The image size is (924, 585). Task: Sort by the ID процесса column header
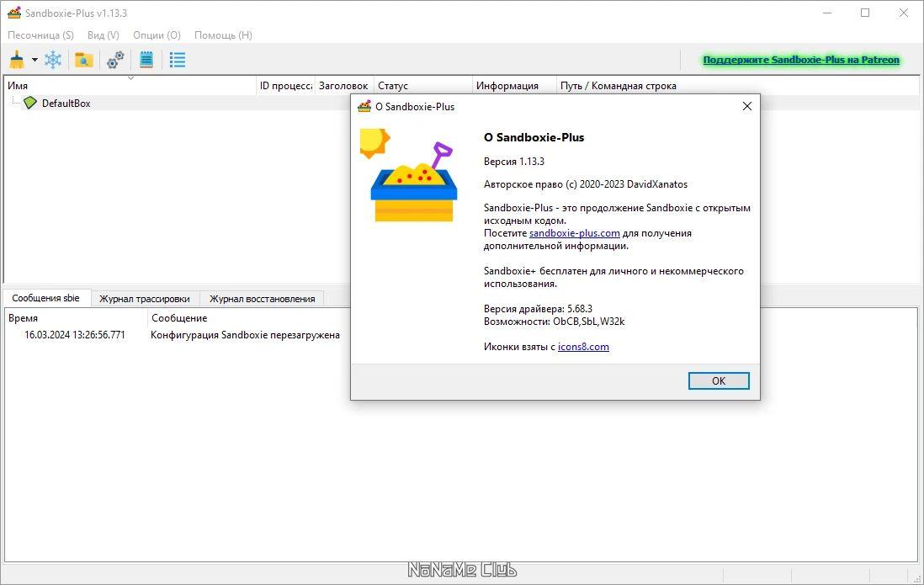(x=286, y=86)
